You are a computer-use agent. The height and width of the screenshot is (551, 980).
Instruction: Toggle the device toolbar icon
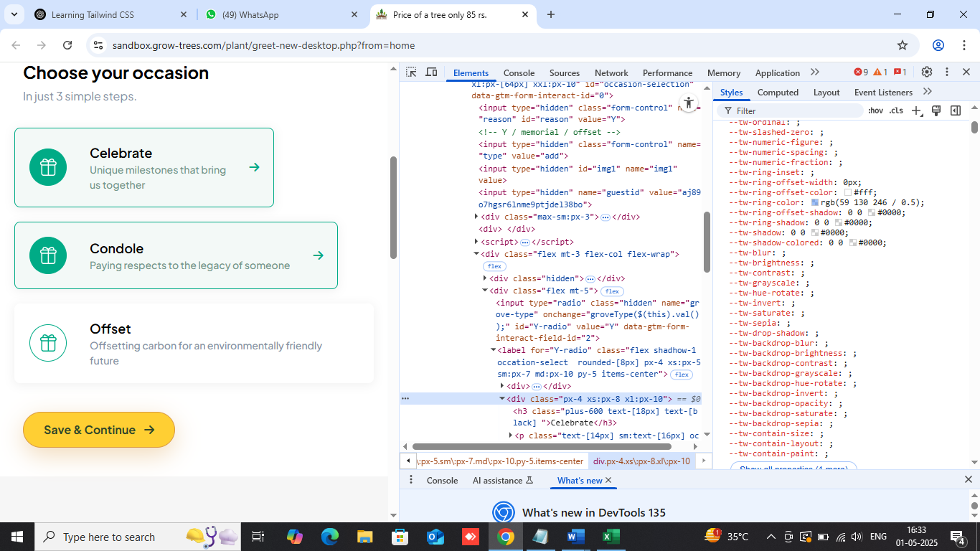(431, 72)
